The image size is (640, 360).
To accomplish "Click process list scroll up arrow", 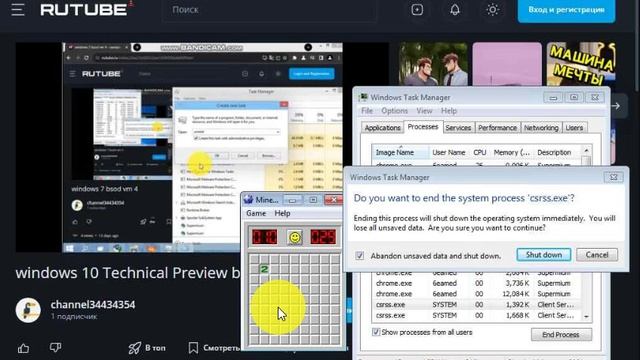I will click(x=587, y=151).
